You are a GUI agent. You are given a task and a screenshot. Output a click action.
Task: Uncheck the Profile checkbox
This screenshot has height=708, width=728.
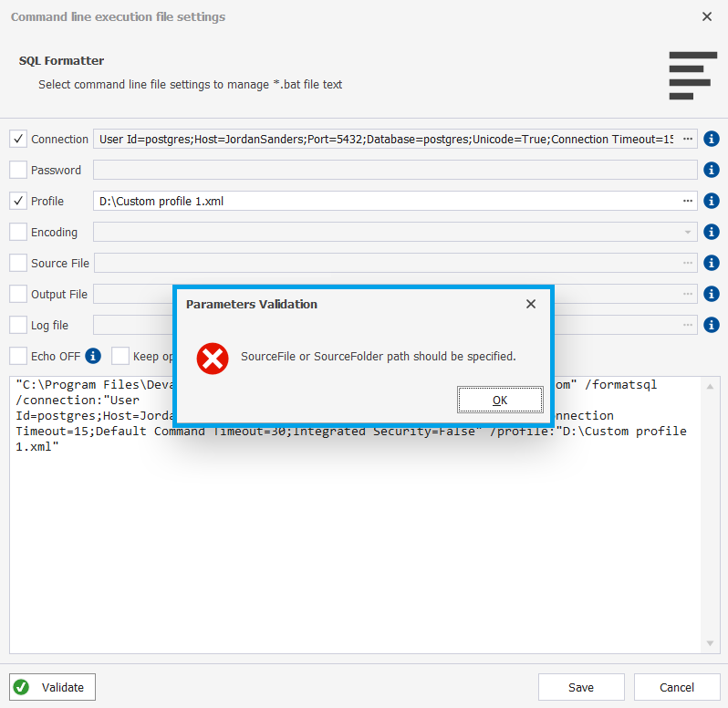click(18, 201)
